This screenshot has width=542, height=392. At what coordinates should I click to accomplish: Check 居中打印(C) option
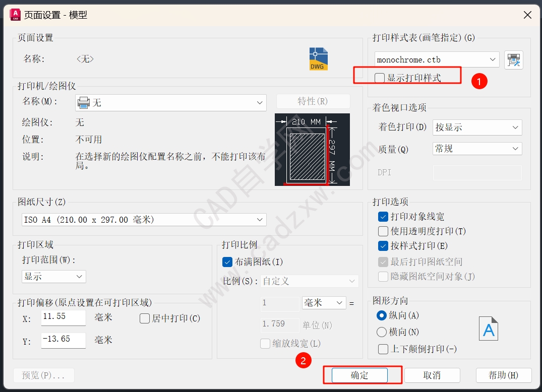coord(145,318)
